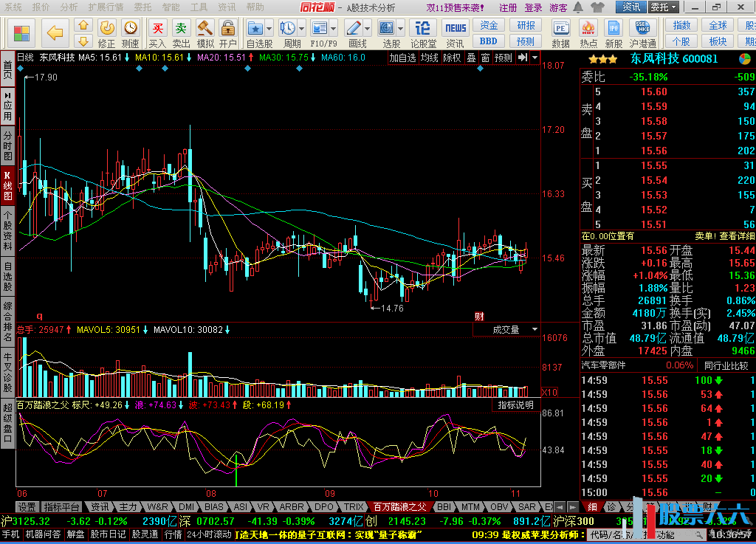
Task: Switch to the MTM indicator tab
Action: 470,507
